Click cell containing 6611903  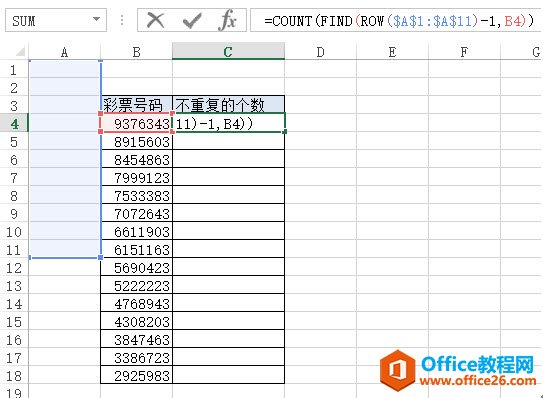point(136,232)
